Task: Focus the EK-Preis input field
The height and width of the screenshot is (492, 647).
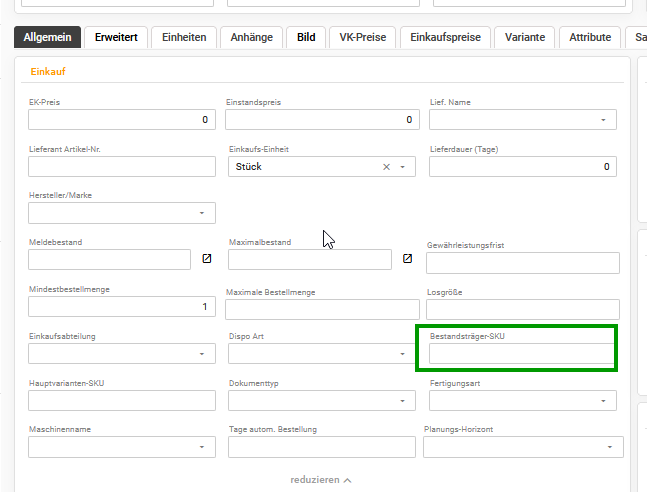Action: click(x=122, y=120)
